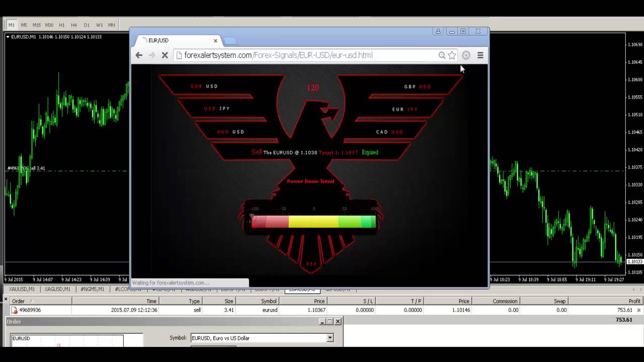Viewport: 644px width, 362px height.
Task: Click the #49689936 sell 3.41 chart line label
Action: click(26, 168)
